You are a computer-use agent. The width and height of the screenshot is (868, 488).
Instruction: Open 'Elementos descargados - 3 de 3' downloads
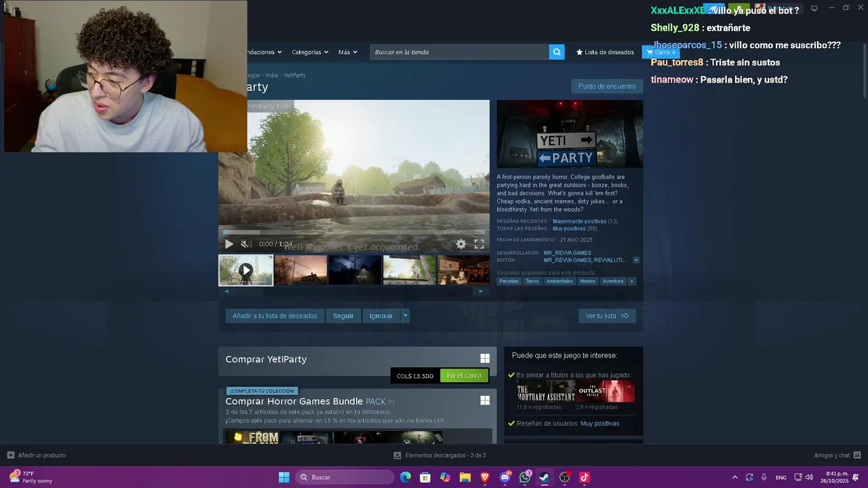(x=440, y=455)
